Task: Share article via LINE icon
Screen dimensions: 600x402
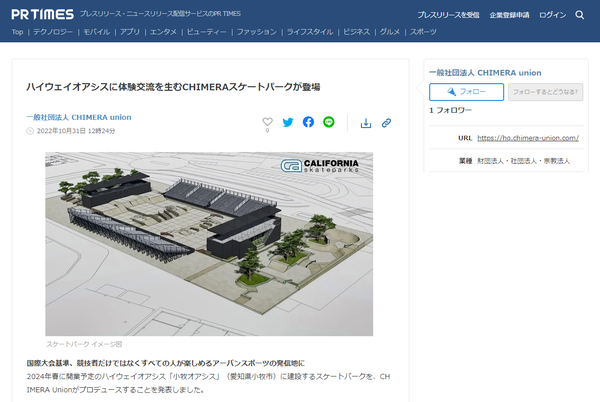Action: pos(328,122)
